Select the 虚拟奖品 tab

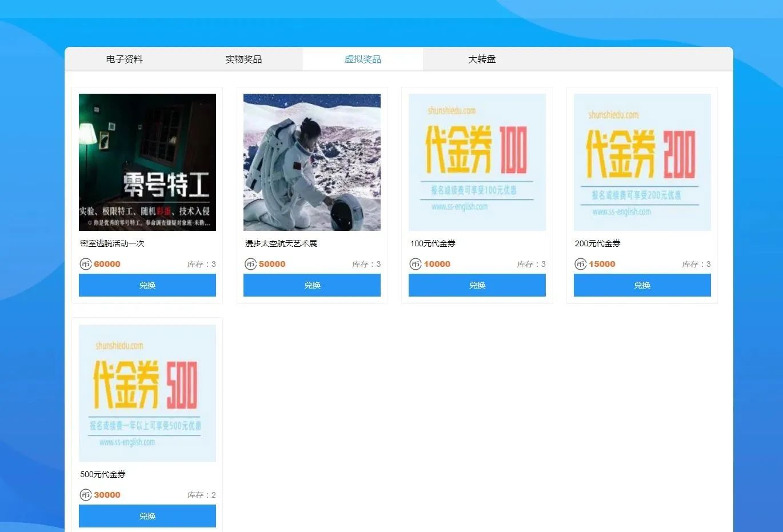pyautogui.click(x=363, y=59)
